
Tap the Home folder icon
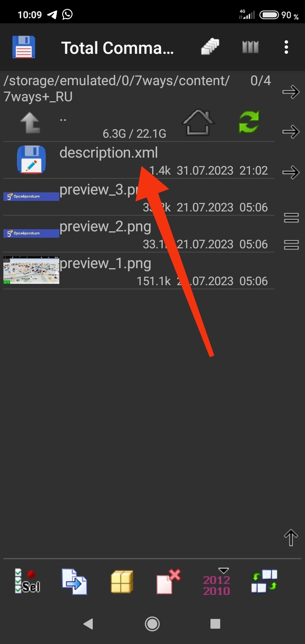[x=198, y=122]
